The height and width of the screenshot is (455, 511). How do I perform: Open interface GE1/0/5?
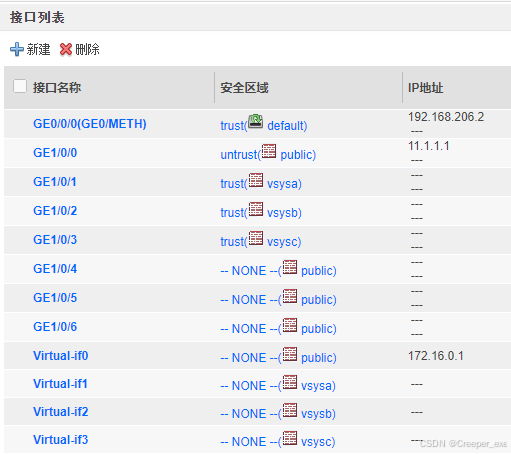(x=55, y=298)
